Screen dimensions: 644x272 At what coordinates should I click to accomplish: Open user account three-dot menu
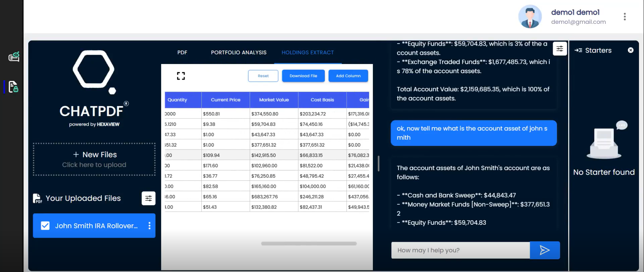tap(625, 17)
